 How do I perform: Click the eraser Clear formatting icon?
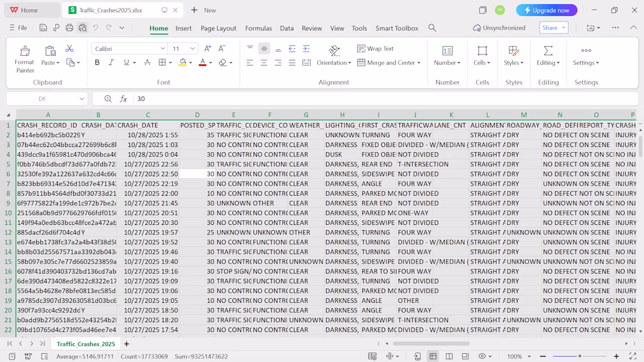pos(222,63)
